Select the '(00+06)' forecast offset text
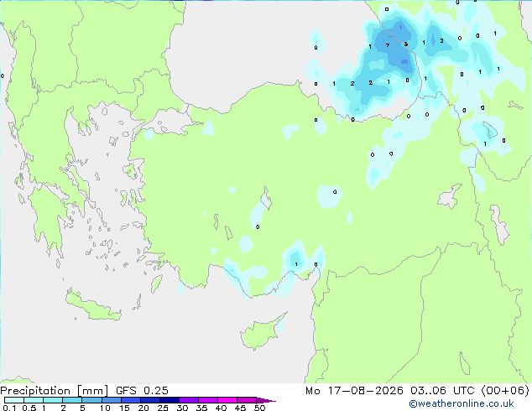This screenshot has width=532, height=411. [505, 391]
